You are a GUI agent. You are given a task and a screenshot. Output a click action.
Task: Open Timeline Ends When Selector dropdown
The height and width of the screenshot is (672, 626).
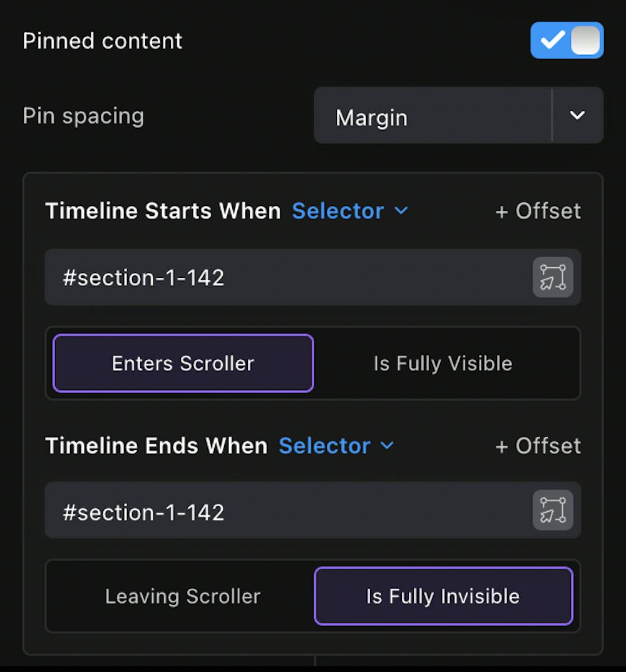pos(336,445)
